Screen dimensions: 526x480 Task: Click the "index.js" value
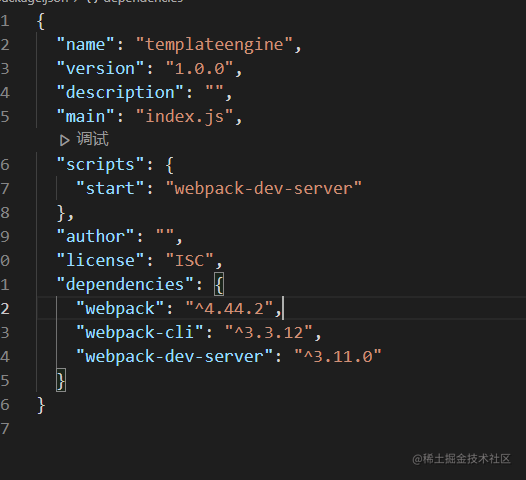[185, 117]
